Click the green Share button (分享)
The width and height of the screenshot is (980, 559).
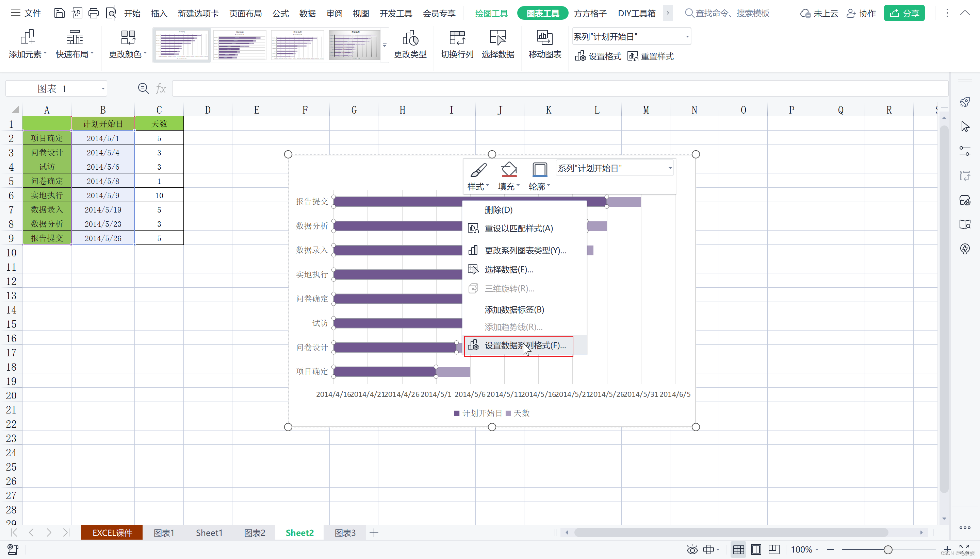pos(904,14)
